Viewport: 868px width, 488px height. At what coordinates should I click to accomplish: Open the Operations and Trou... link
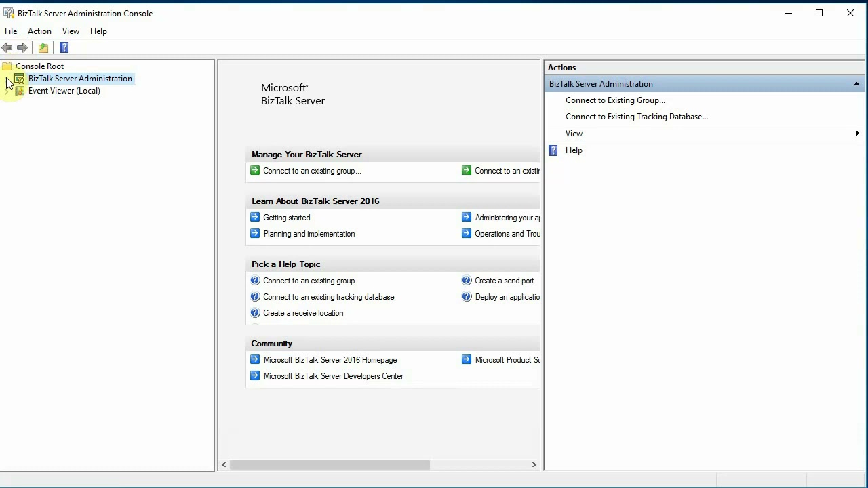click(x=507, y=234)
